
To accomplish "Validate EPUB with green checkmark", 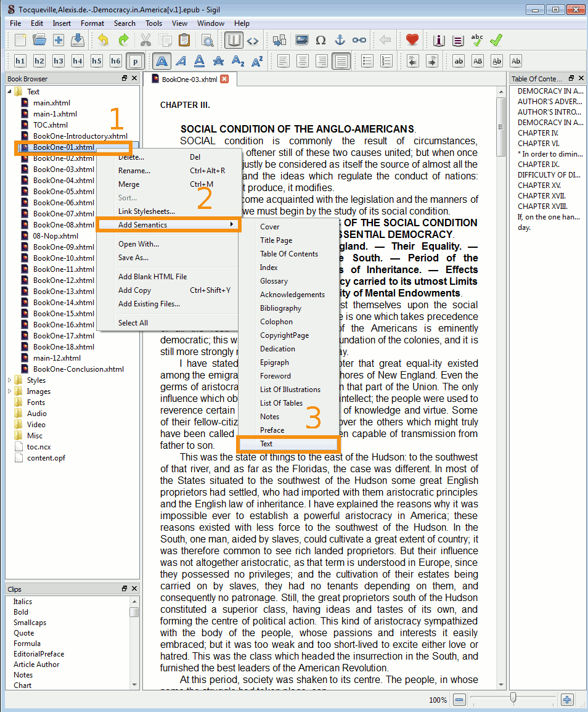I will coord(496,41).
